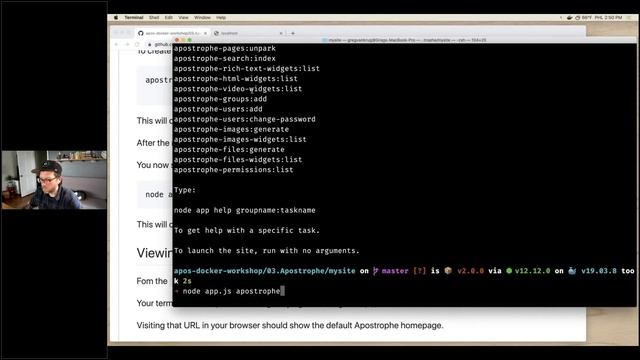Open the Window menu
This screenshot has height=360, width=640.
202,18
